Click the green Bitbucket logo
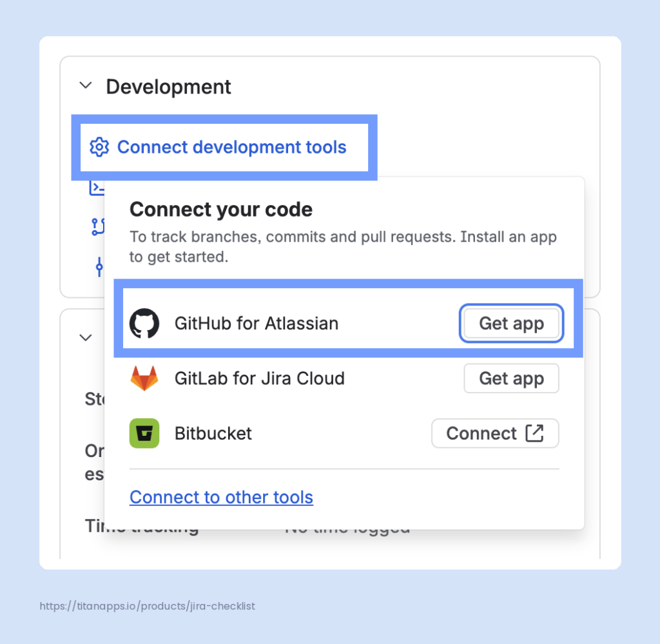The height and width of the screenshot is (644, 660). pyautogui.click(x=144, y=433)
